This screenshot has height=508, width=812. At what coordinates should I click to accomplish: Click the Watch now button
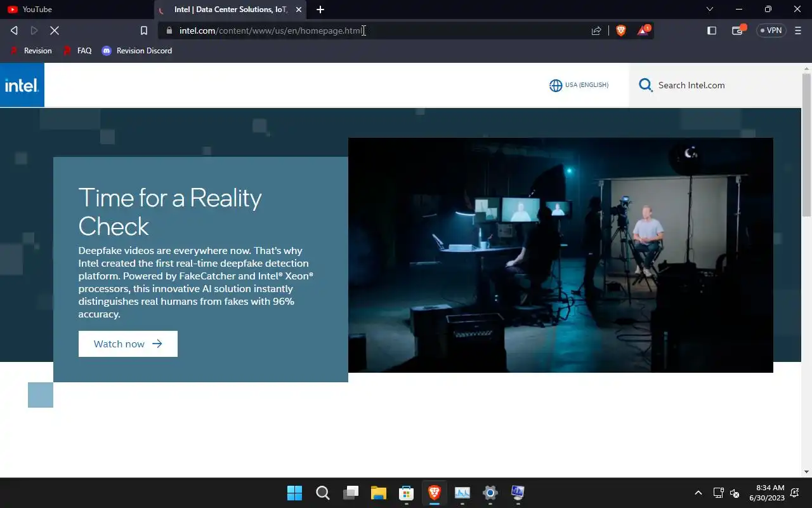(128, 344)
